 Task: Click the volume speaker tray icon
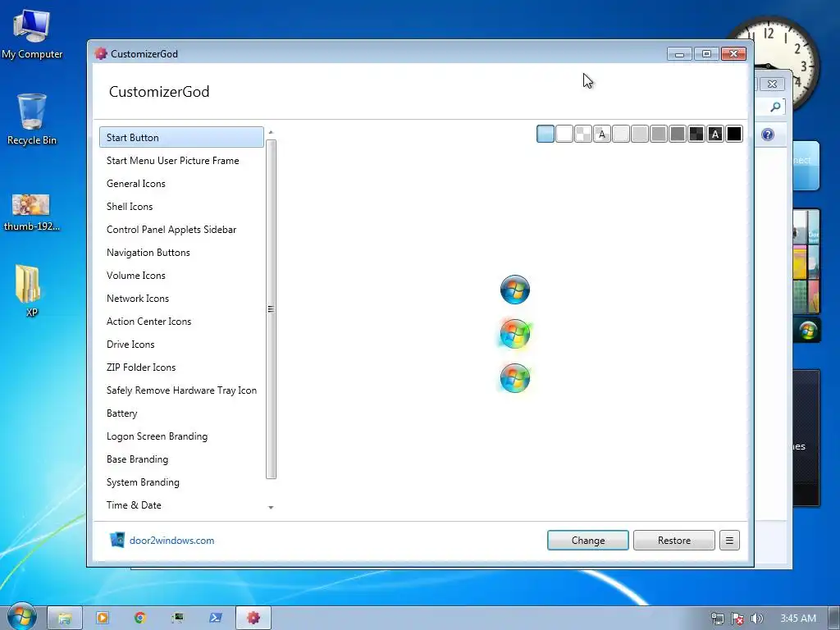pos(756,619)
